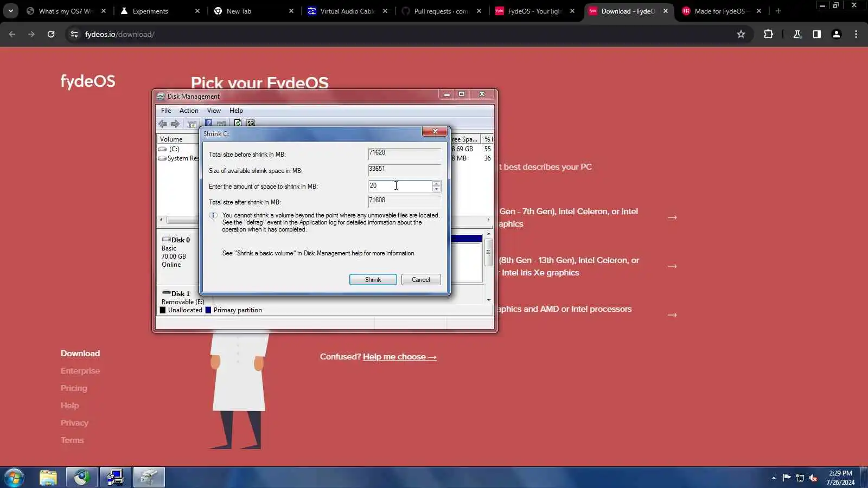Reload the fydeos.io page
This screenshot has height=488, width=868.
coord(51,34)
